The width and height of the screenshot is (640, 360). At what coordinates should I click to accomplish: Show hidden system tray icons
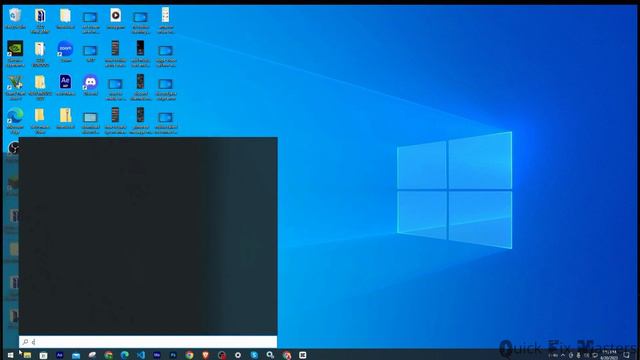coord(563,355)
